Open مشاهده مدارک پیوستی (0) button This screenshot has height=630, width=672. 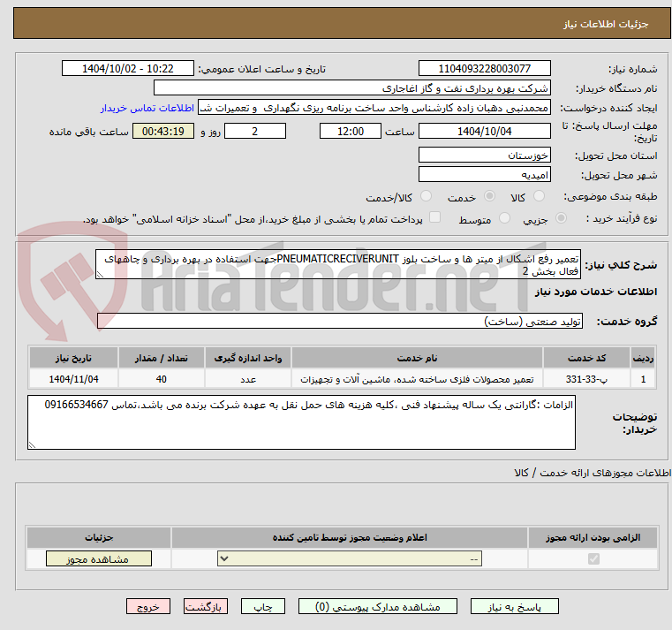(x=378, y=607)
